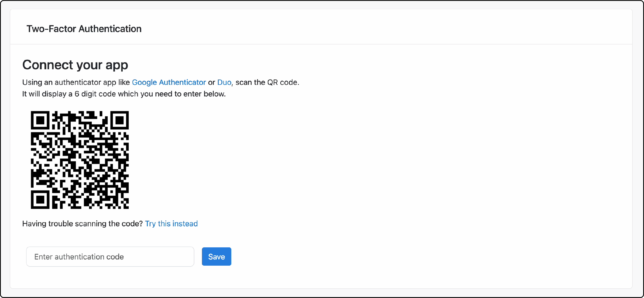Viewport: 644px width, 298px height.
Task: Open the Google Authenticator link
Action: pyautogui.click(x=169, y=82)
